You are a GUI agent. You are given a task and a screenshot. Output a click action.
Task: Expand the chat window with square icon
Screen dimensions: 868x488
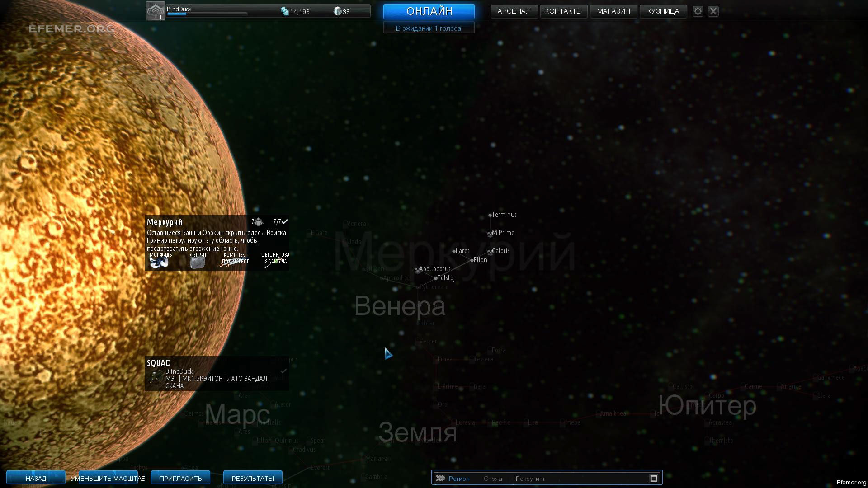tap(653, 478)
